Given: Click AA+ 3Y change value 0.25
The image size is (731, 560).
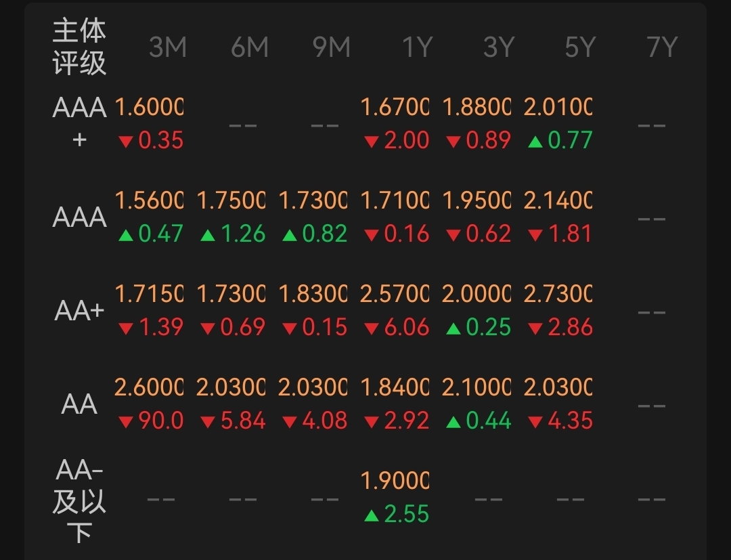Looking at the screenshot, I should pos(488,328).
